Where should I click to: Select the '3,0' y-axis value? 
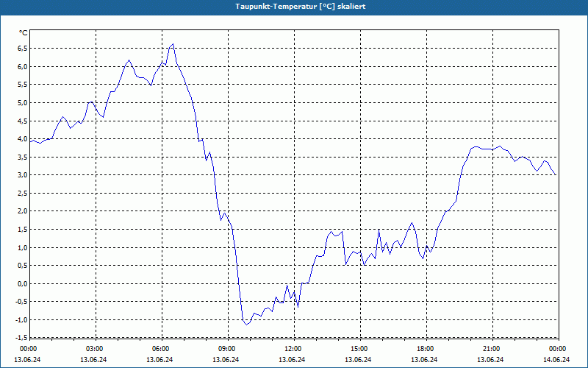pos(23,175)
